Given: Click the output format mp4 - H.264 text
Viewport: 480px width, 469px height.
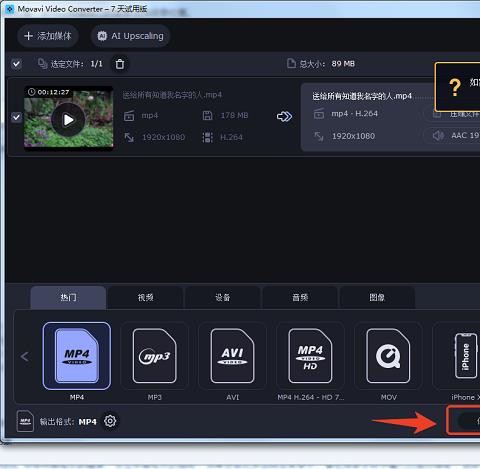Looking at the screenshot, I should (355, 114).
